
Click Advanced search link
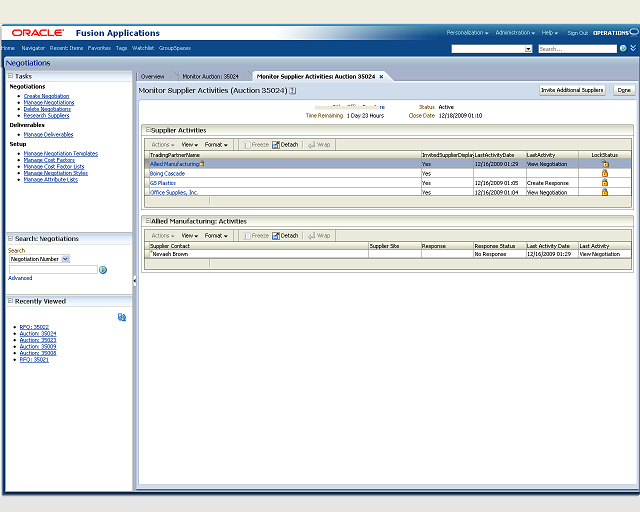click(x=20, y=278)
